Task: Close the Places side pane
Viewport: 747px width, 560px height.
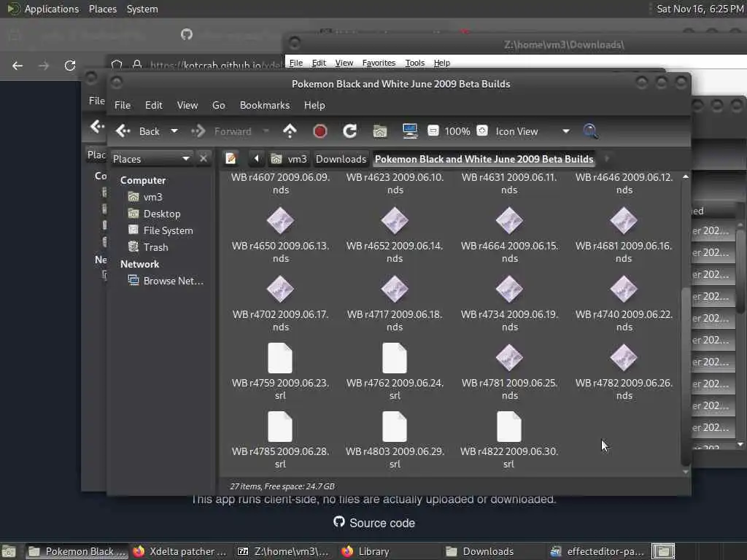Action: pyautogui.click(x=204, y=158)
